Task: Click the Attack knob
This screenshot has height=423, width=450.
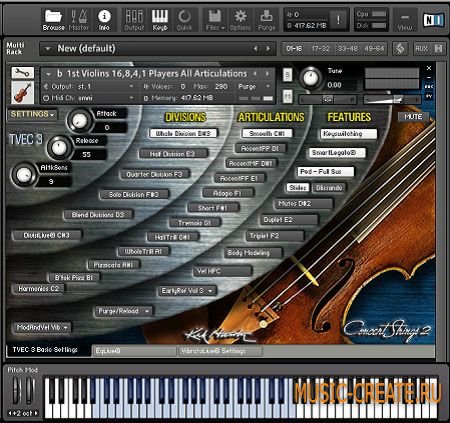Action: click(x=80, y=120)
